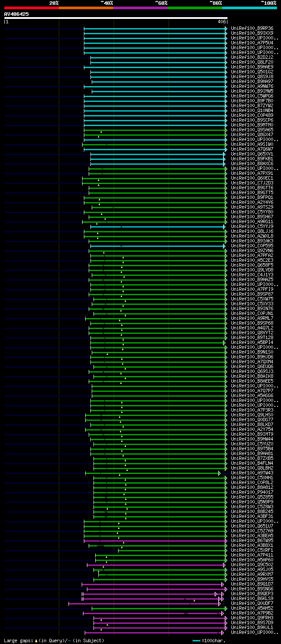Select the UniRef100_Q9C502 label

click(x=252, y=564)
